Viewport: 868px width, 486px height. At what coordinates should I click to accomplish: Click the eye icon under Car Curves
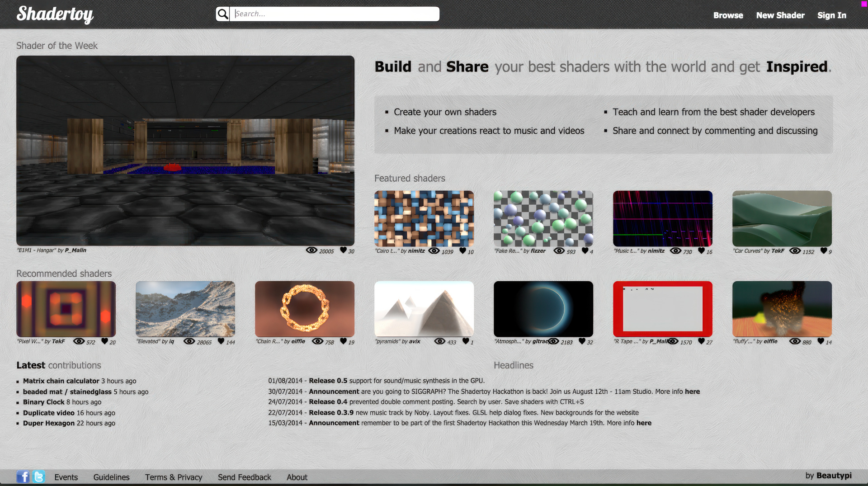click(x=794, y=251)
